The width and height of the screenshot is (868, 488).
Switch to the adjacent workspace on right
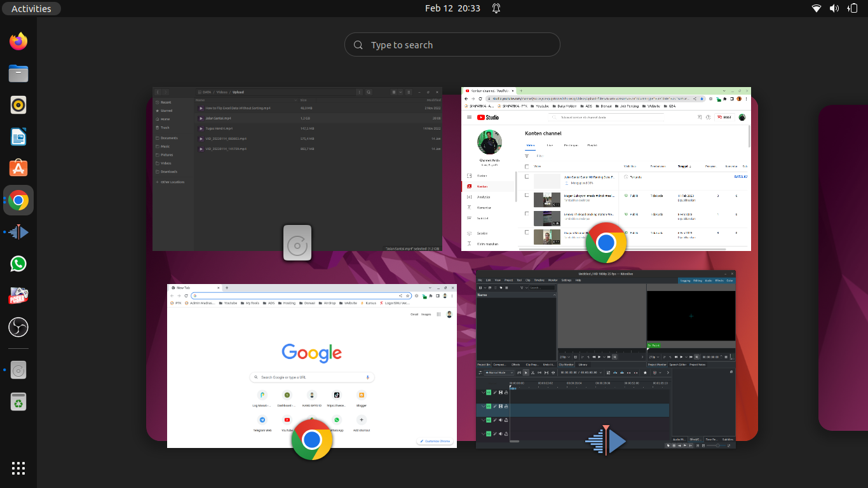843,267
